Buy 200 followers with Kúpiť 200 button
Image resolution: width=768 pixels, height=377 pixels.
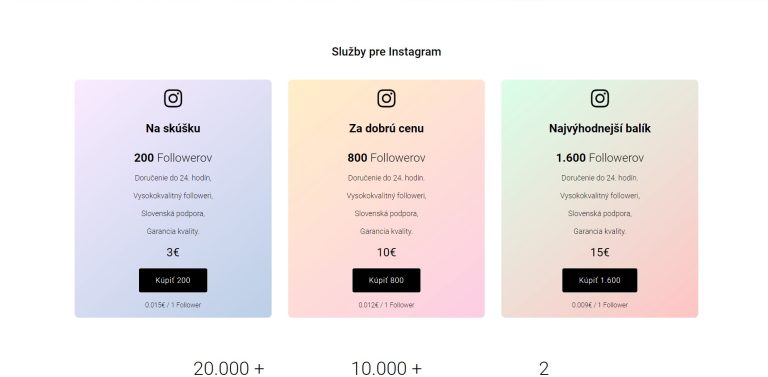coord(173,280)
